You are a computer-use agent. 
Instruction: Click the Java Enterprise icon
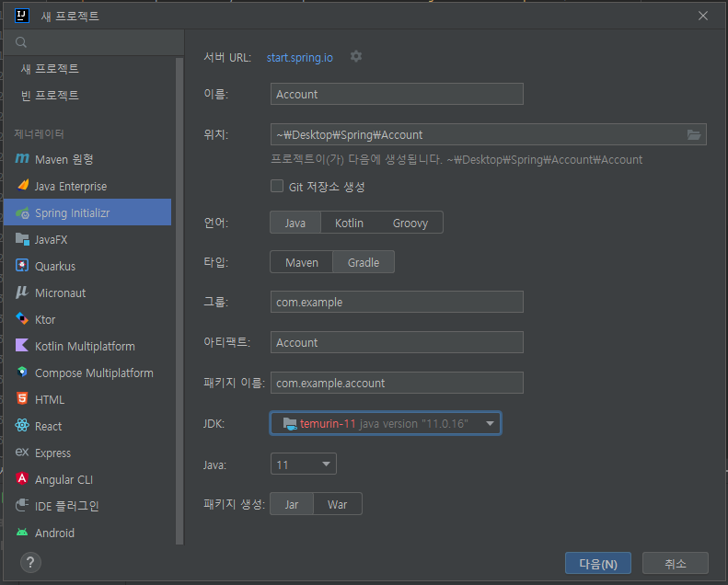tap(23, 185)
